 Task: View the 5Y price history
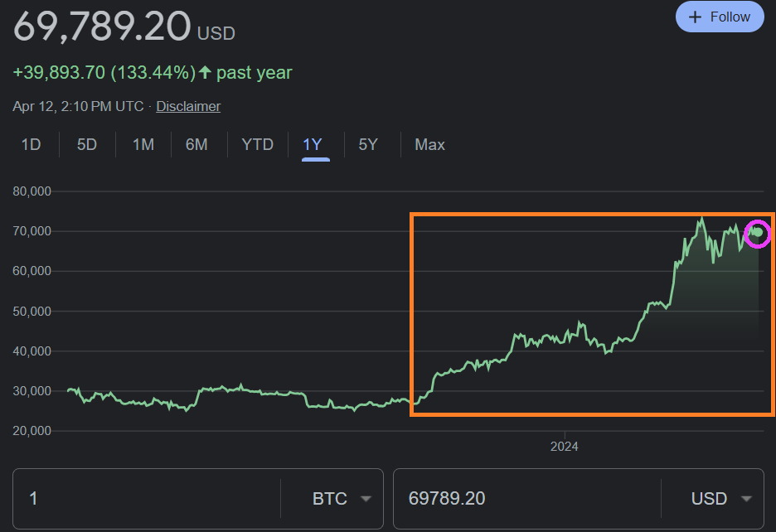(368, 144)
